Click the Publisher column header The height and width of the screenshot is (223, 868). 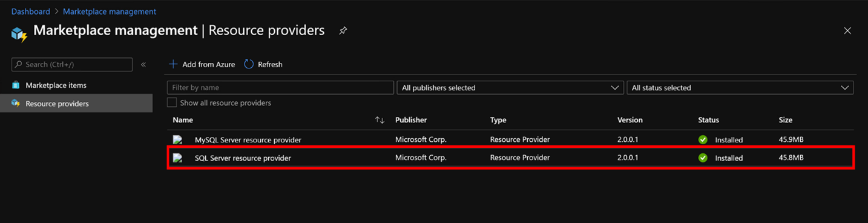click(x=411, y=120)
